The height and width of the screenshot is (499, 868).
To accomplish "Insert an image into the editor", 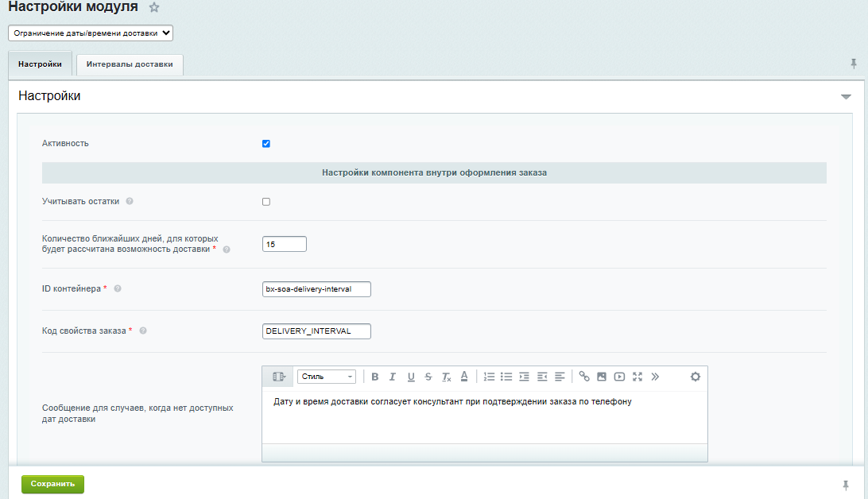I will click(602, 377).
